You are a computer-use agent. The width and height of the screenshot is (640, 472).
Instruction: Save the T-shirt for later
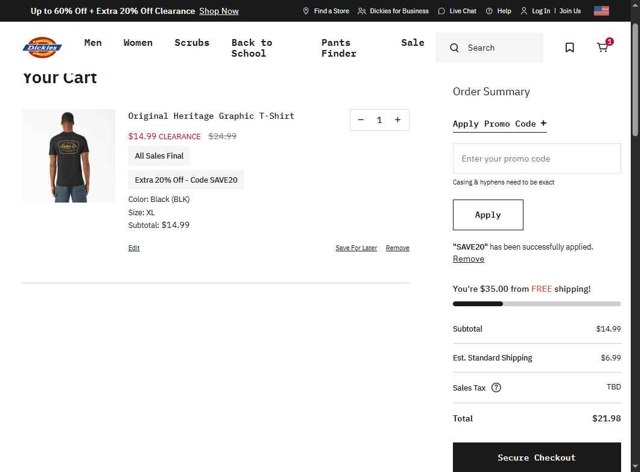click(356, 248)
